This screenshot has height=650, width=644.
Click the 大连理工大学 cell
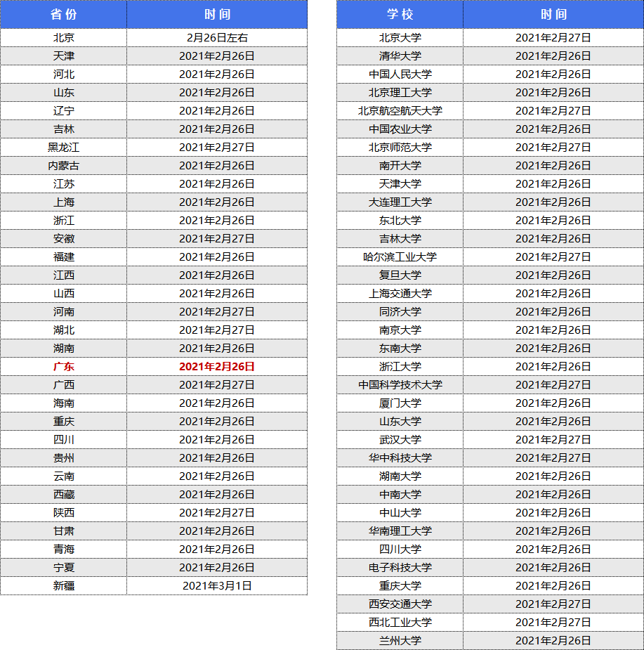pyautogui.click(x=400, y=202)
